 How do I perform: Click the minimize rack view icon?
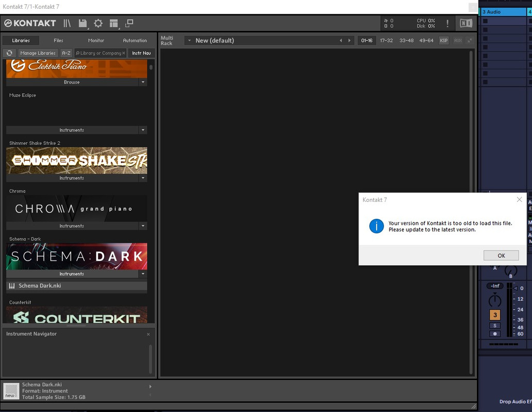pos(129,23)
